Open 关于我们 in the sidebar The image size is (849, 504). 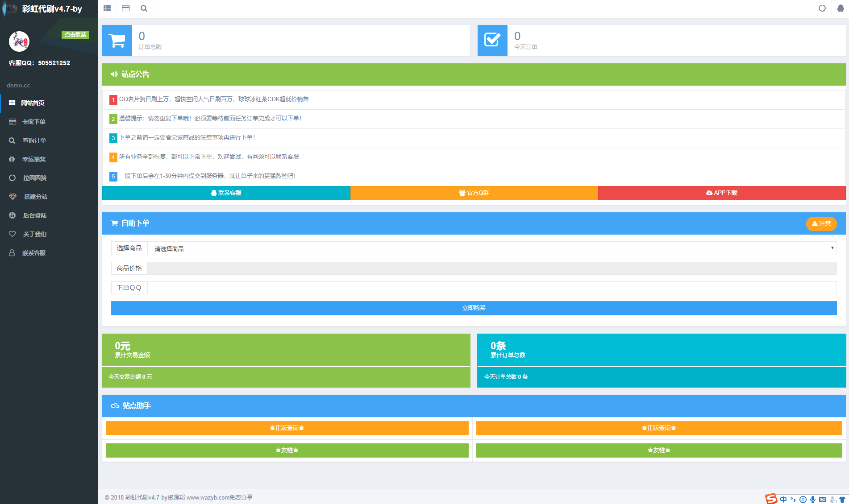tap(49, 234)
